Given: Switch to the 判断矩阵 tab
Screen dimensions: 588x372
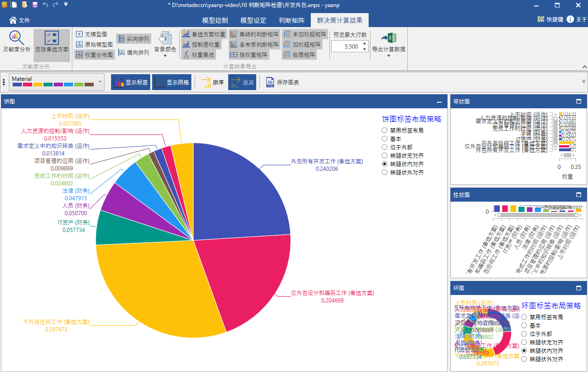Looking at the screenshot, I should (292, 21).
